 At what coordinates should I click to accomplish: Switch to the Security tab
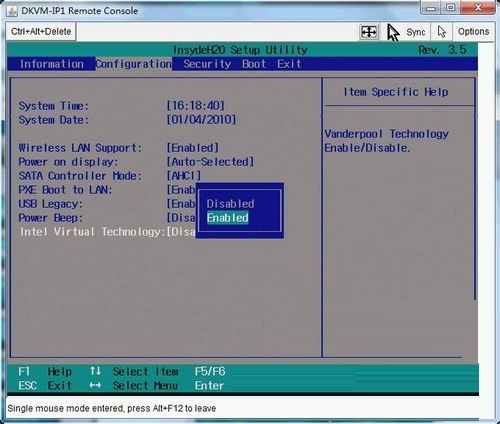(x=207, y=64)
